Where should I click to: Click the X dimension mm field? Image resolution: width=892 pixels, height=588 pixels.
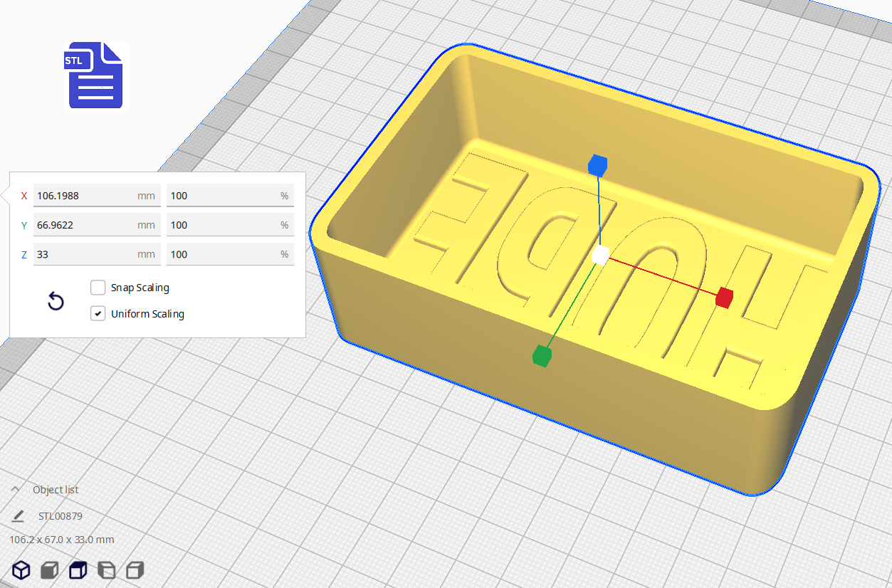tap(84, 196)
